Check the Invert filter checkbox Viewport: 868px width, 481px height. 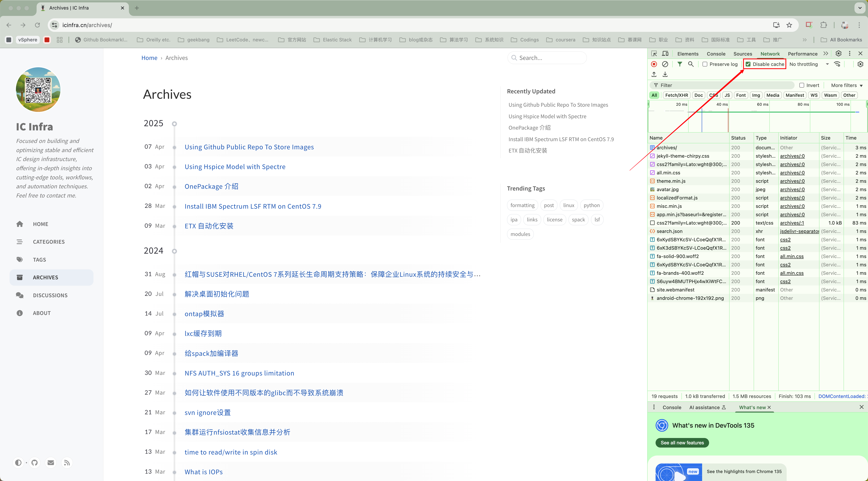[802, 85]
